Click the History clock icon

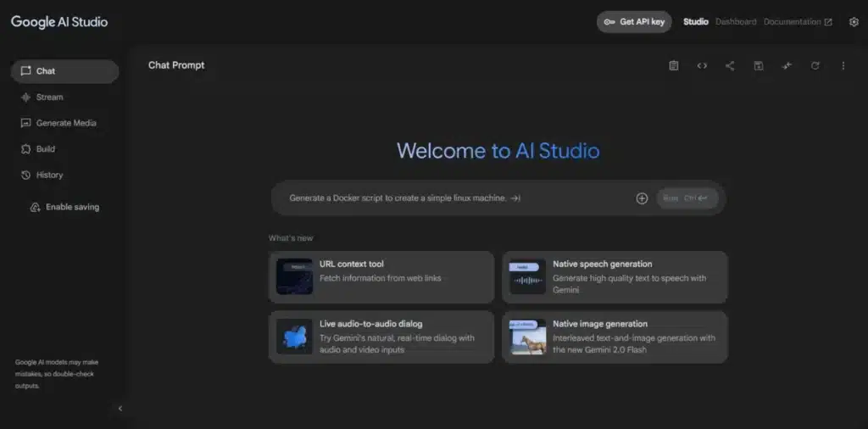point(25,175)
